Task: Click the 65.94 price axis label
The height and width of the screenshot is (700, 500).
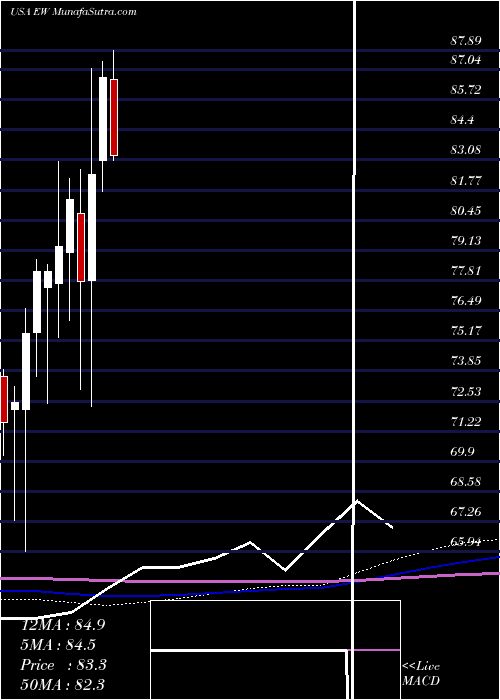Action: pyautogui.click(x=466, y=542)
